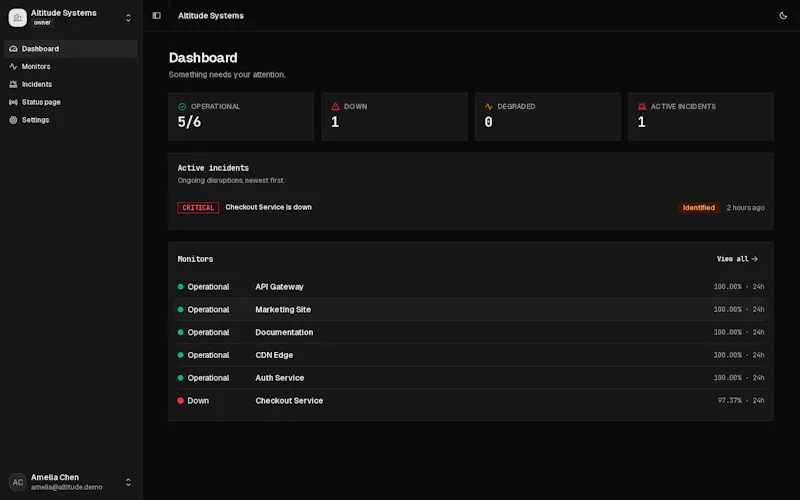
Task: Switch theme with the moon icon
Action: coord(783,16)
